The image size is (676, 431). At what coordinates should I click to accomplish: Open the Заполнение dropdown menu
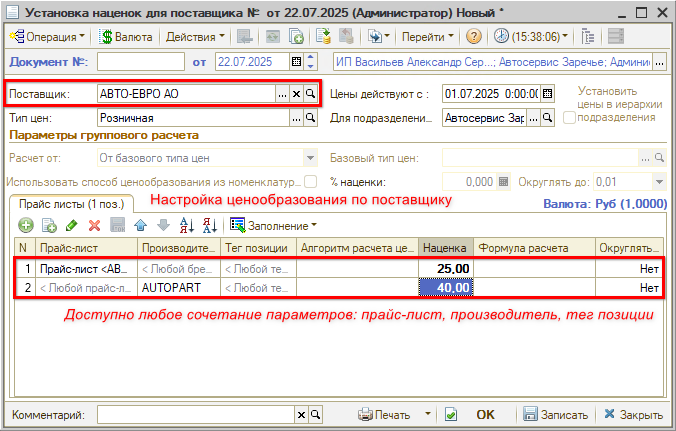(x=273, y=225)
